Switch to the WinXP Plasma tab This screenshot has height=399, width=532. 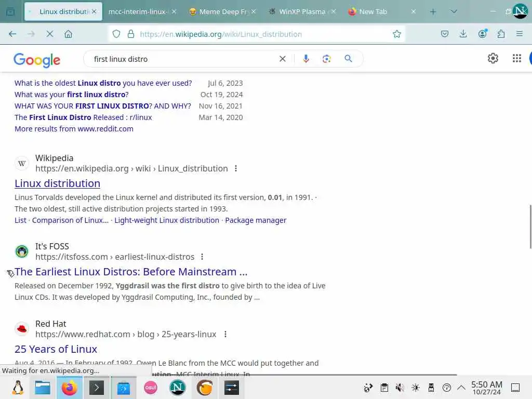pos(302,11)
